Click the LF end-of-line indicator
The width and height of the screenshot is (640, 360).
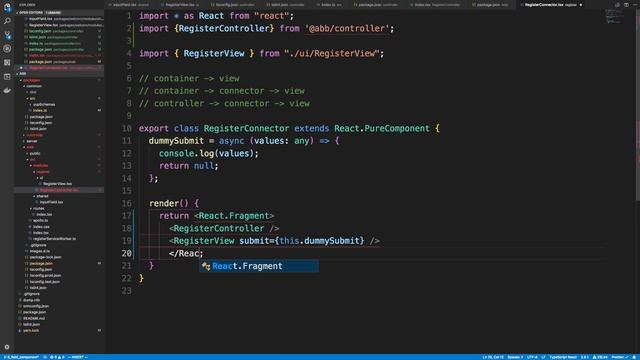tap(543, 357)
